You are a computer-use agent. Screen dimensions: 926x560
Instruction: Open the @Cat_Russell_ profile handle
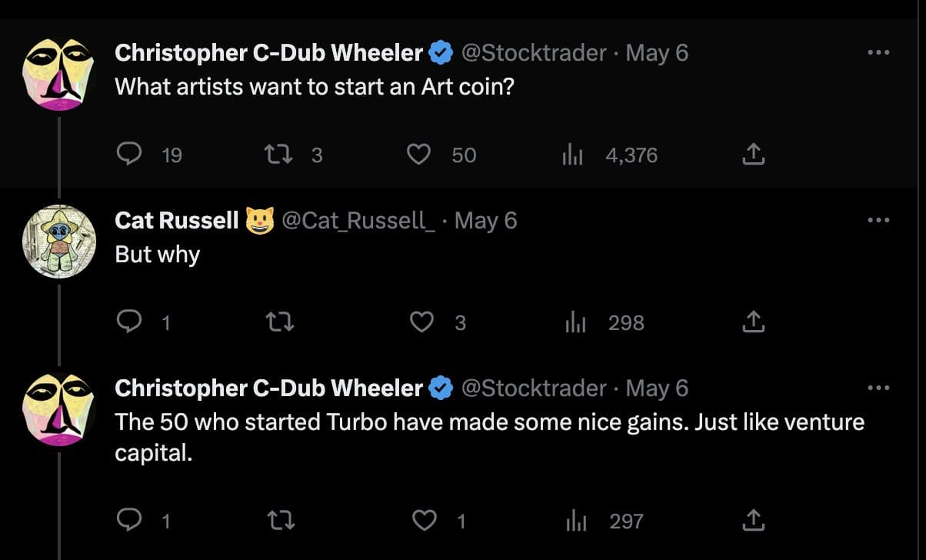point(359,221)
